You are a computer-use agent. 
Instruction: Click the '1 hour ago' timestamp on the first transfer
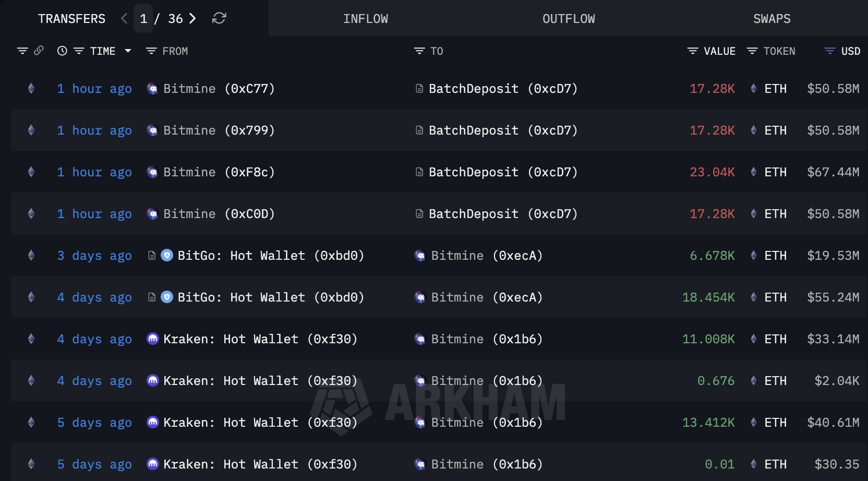(94, 88)
